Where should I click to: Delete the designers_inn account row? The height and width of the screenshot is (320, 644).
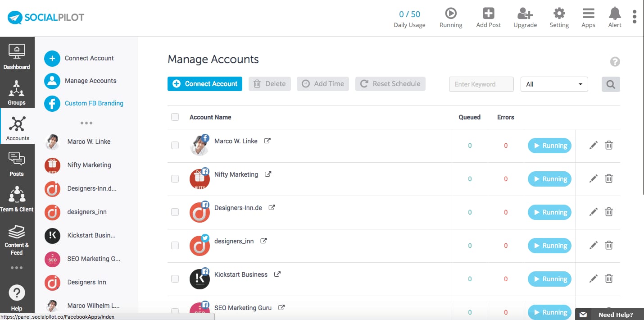(x=609, y=245)
